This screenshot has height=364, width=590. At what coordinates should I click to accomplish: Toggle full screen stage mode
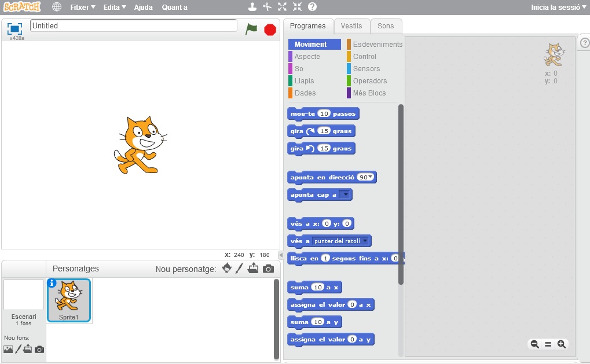(14, 28)
